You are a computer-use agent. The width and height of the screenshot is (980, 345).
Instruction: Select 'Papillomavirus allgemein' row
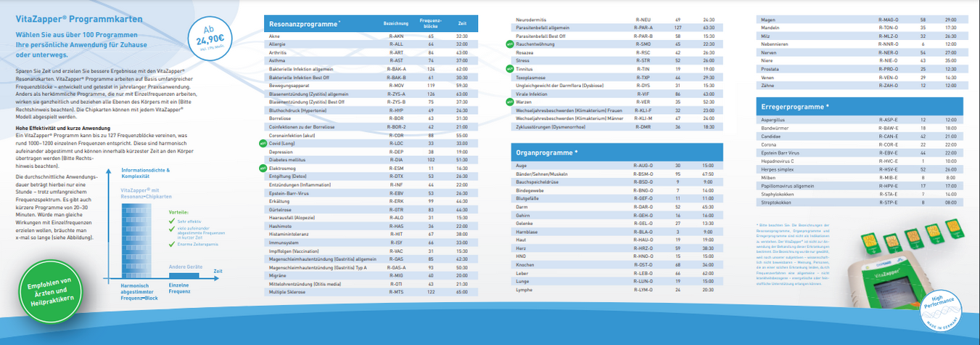coord(860,186)
